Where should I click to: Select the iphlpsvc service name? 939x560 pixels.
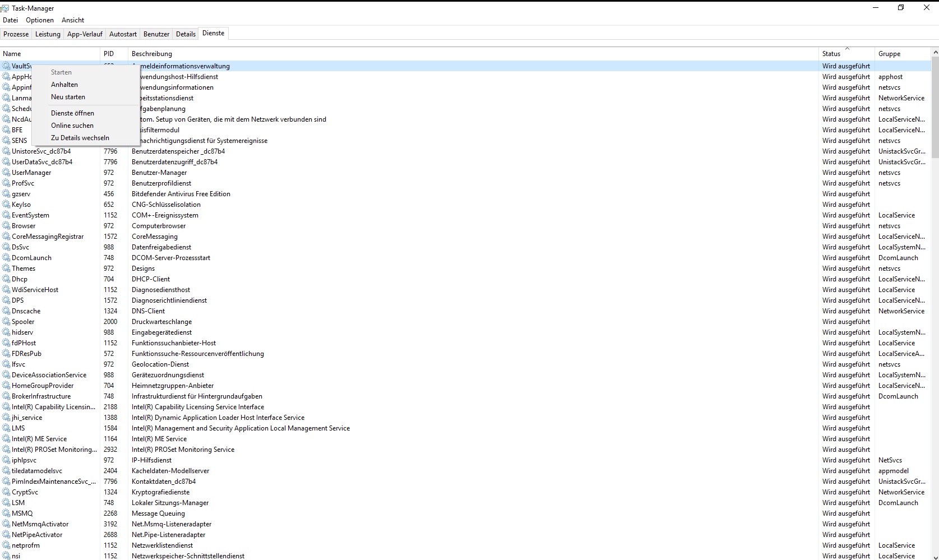point(24,460)
